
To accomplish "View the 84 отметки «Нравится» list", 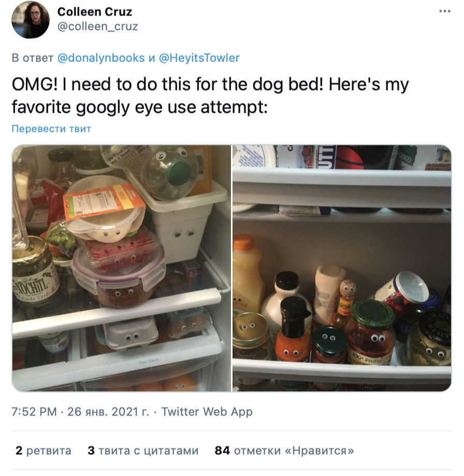I will pyautogui.click(x=284, y=451).
